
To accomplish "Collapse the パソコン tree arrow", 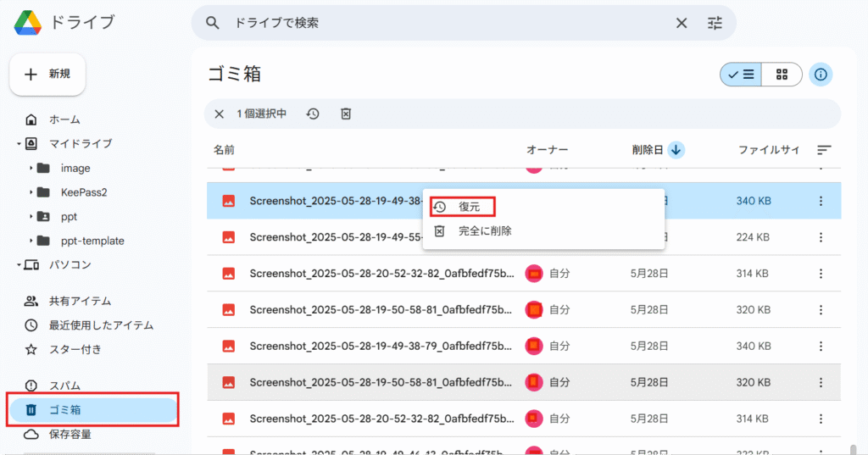I will click(19, 265).
